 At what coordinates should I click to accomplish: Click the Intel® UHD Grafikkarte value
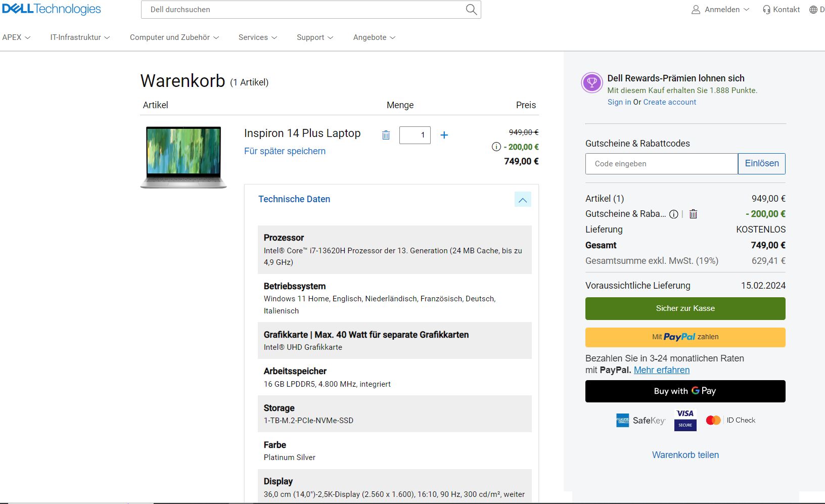[x=303, y=347]
